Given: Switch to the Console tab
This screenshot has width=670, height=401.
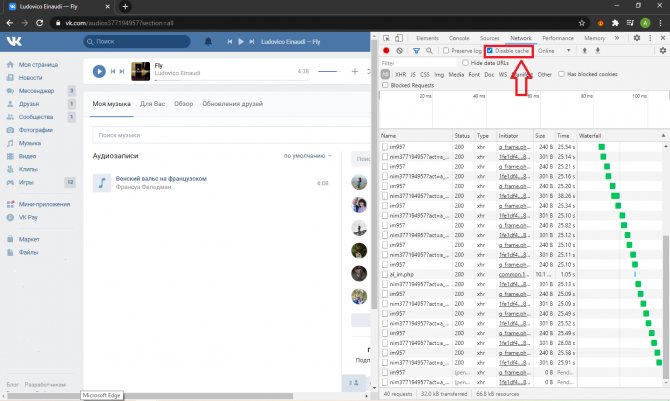Looking at the screenshot, I should point(459,38).
